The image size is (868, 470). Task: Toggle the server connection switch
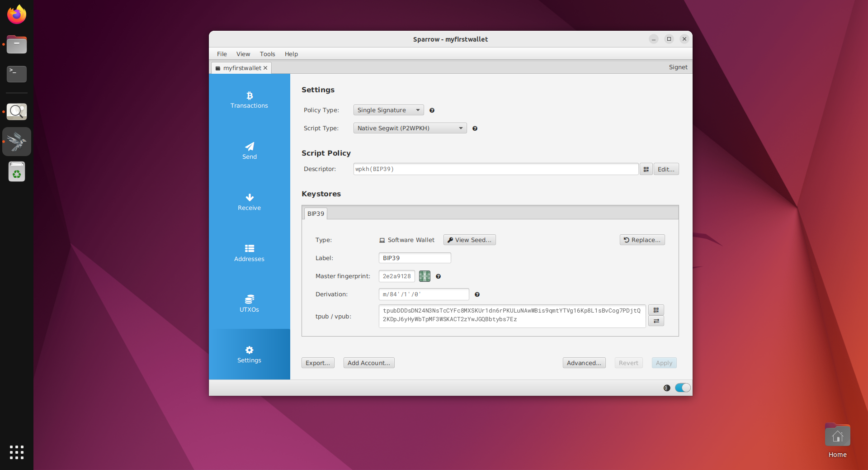[x=683, y=388]
